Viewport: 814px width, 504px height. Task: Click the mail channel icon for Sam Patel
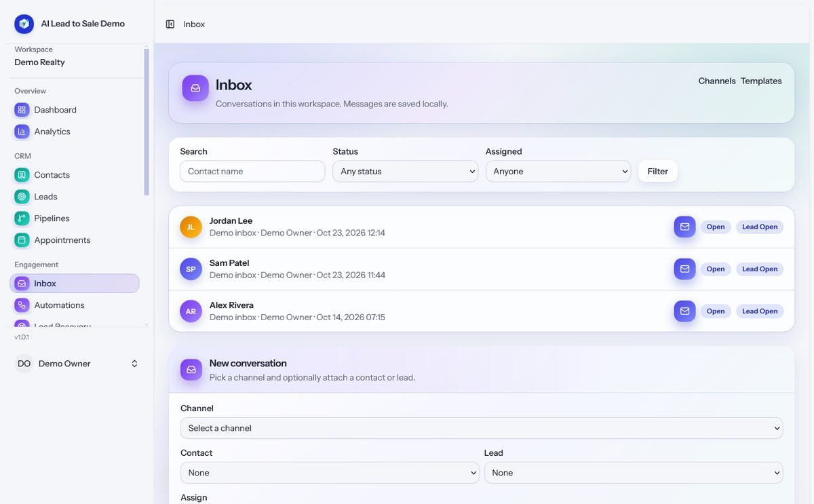click(x=684, y=269)
